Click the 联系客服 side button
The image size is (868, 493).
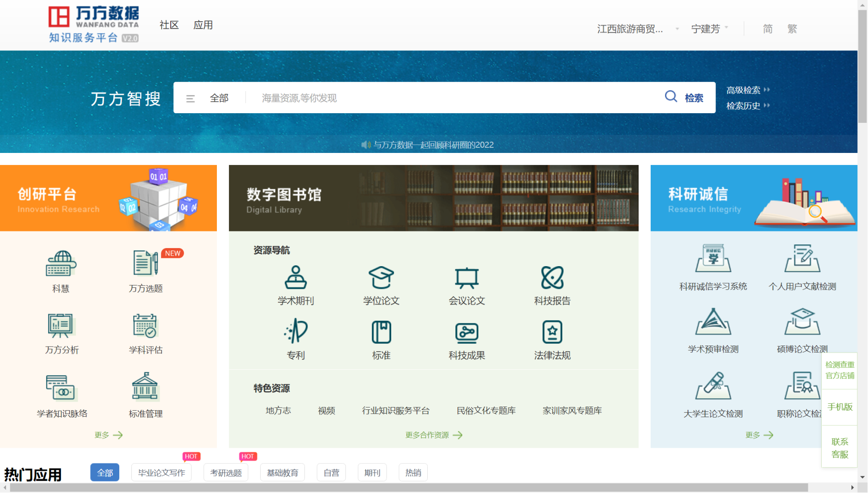[x=839, y=448]
